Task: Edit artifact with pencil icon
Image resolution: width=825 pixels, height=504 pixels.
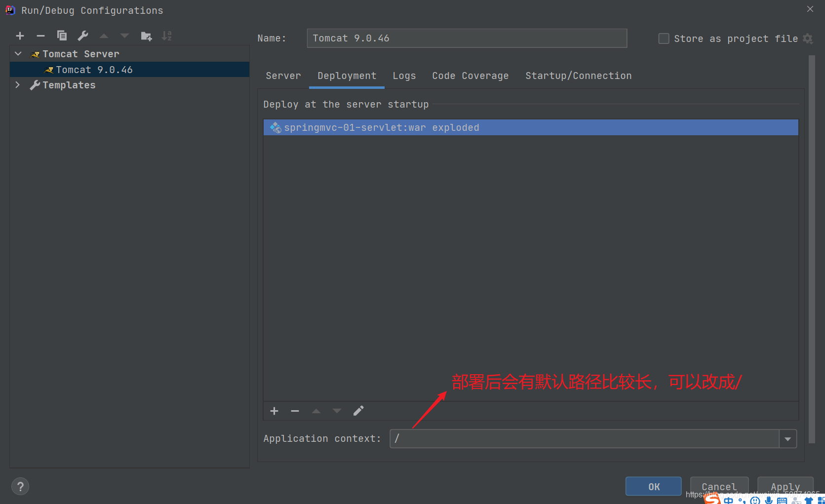Action: tap(358, 411)
